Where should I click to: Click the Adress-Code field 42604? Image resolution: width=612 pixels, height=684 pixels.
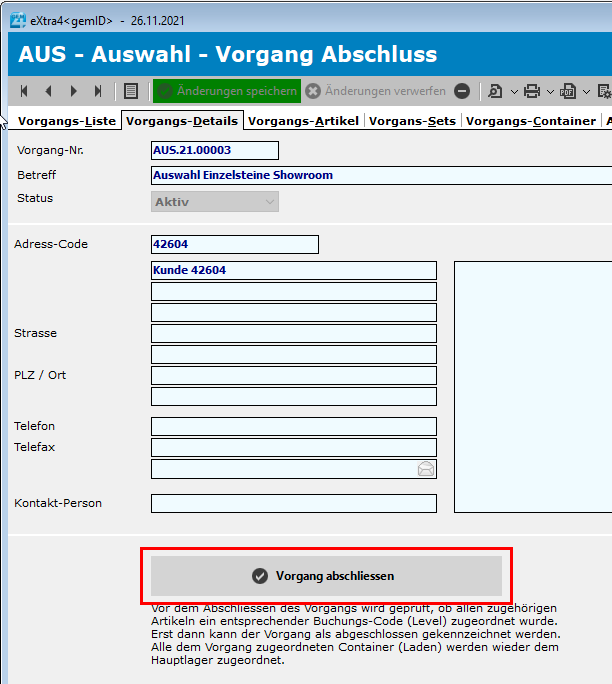click(235, 244)
